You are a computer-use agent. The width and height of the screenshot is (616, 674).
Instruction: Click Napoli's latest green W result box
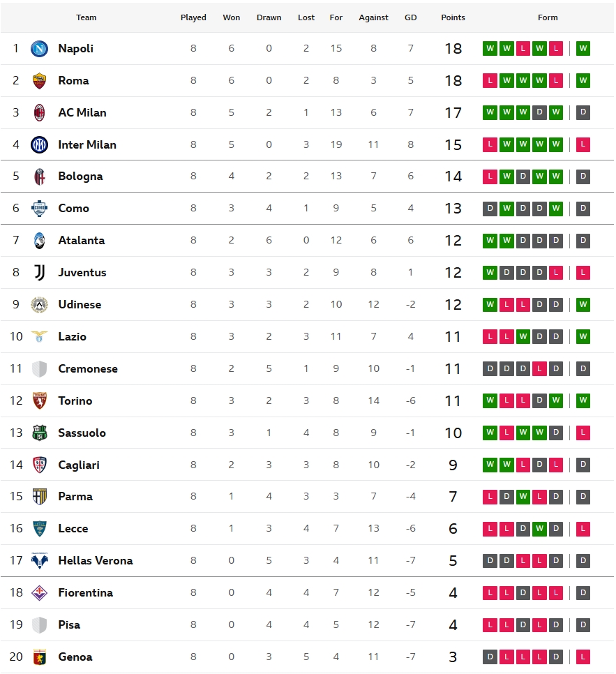pyautogui.click(x=583, y=49)
